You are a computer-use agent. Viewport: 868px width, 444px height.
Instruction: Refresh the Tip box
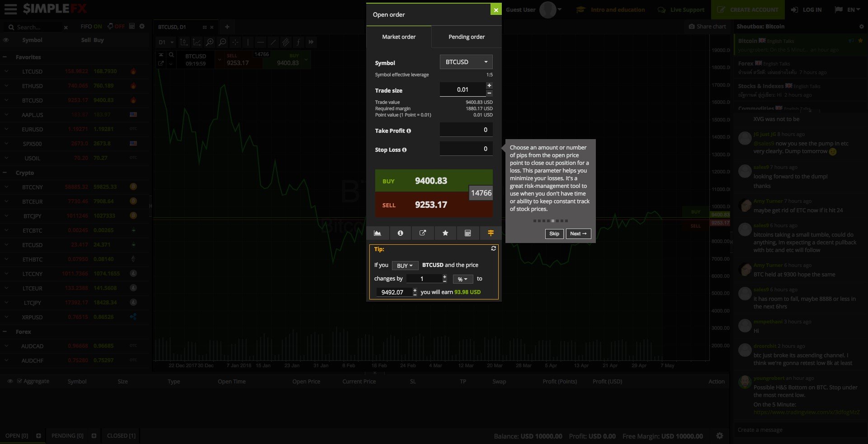pyautogui.click(x=494, y=248)
